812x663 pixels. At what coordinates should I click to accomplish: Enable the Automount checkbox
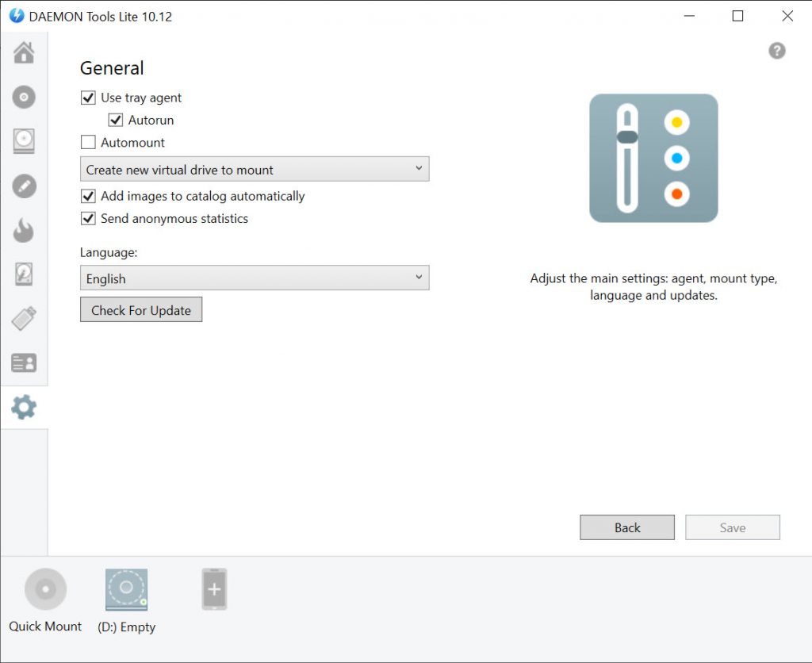[x=88, y=143]
